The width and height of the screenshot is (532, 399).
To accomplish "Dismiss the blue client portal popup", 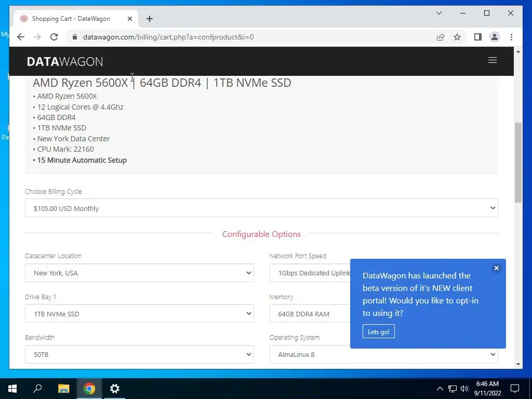I will coord(496,268).
